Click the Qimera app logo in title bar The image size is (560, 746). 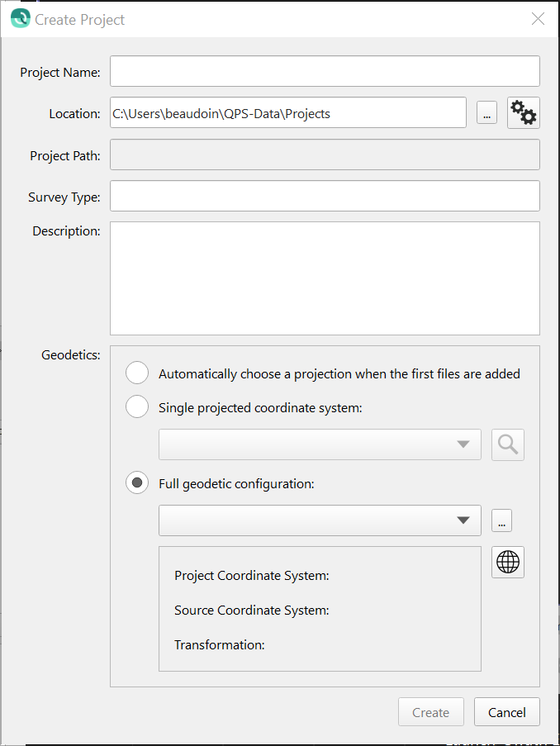click(x=20, y=18)
